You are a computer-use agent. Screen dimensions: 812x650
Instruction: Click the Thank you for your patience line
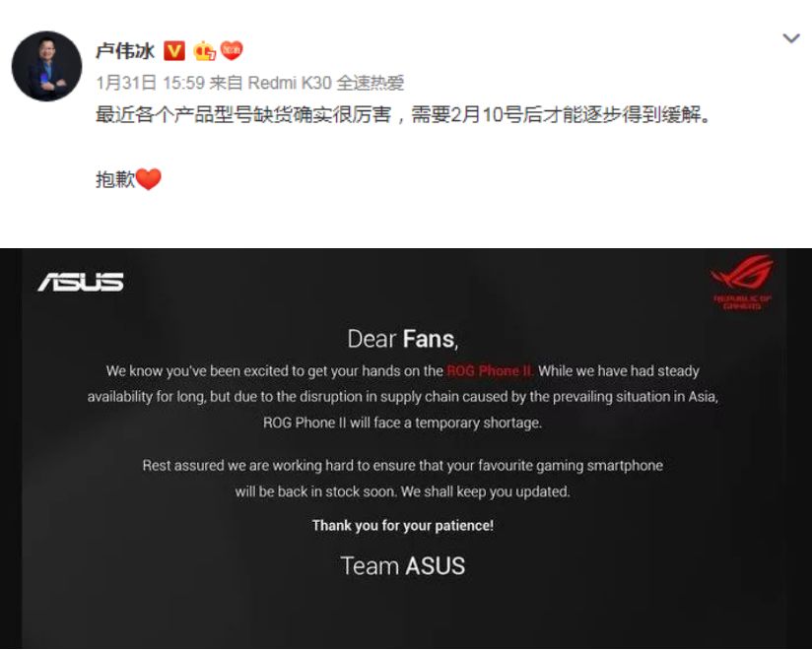click(402, 525)
